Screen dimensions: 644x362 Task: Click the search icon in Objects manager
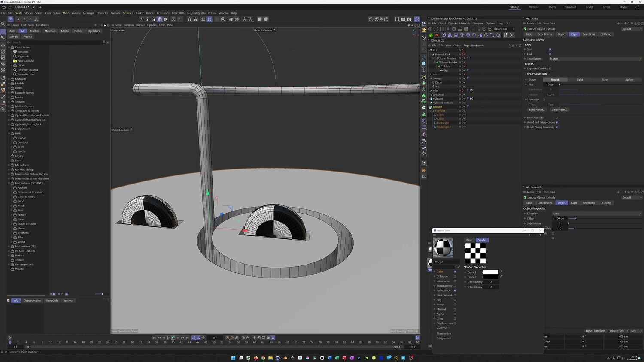coord(510,45)
